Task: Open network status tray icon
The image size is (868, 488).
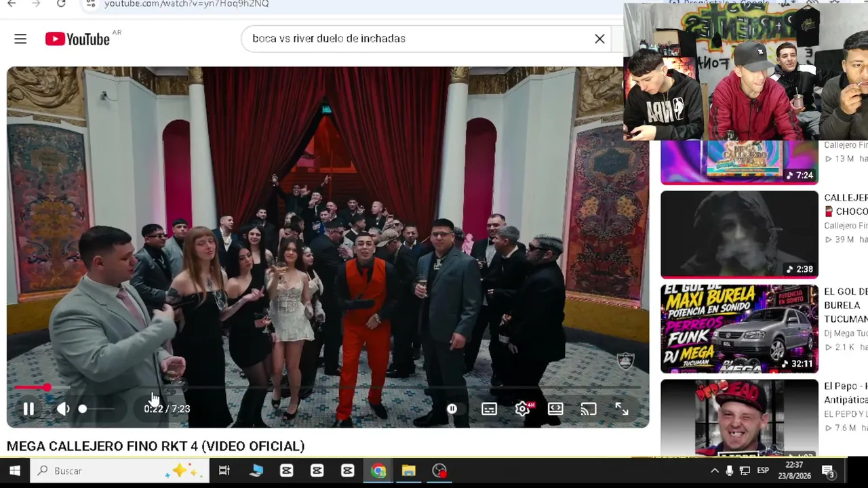Action: click(x=745, y=470)
